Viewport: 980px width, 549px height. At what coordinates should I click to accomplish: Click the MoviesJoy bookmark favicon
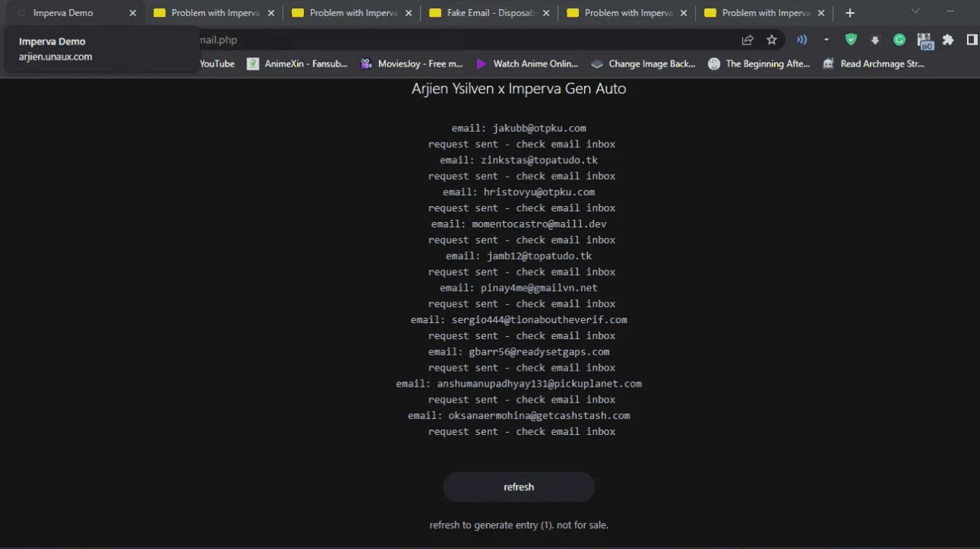[366, 64]
